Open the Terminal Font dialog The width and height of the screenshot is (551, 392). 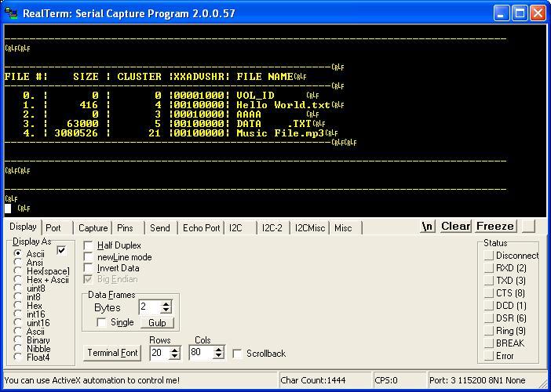click(112, 352)
